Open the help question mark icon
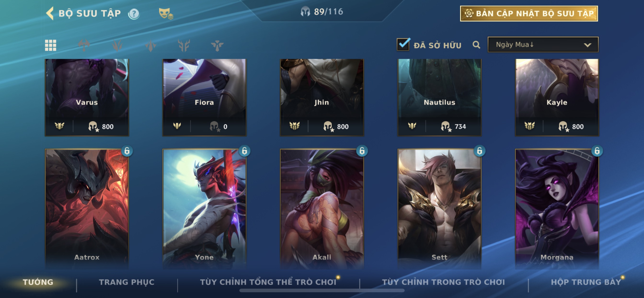Image resolution: width=644 pixels, height=298 pixels. [x=134, y=13]
